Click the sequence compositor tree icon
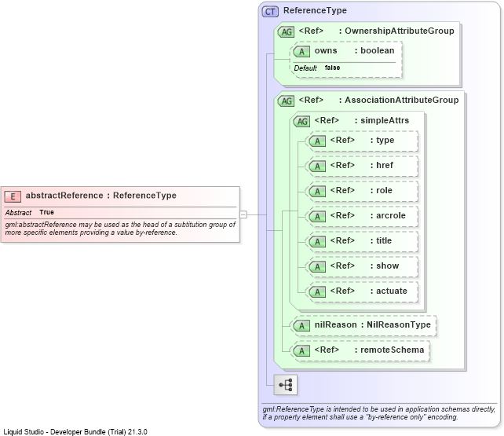Image resolution: width=504 pixels, height=436 pixels. (286, 385)
